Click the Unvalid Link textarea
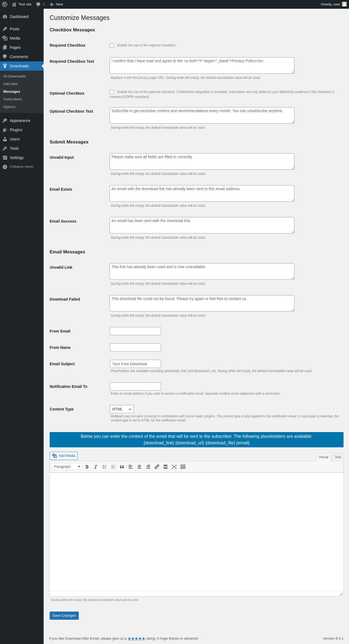349x644 pixels. tap(202, 271)
